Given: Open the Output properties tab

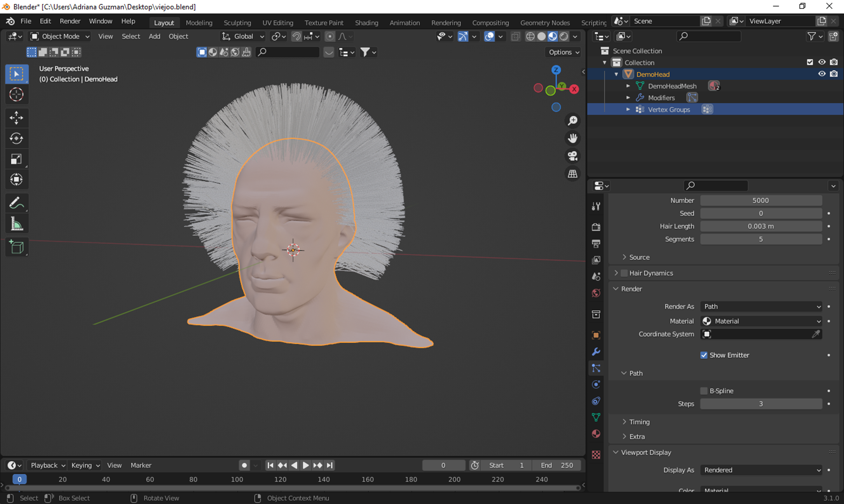Looking at the screenshot, I should (596, 243).
